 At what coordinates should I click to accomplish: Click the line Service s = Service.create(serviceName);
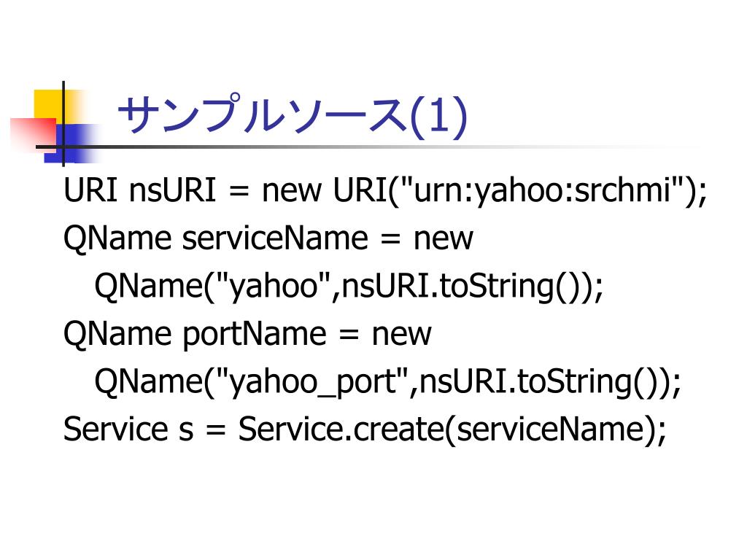(x=365, y=429)
